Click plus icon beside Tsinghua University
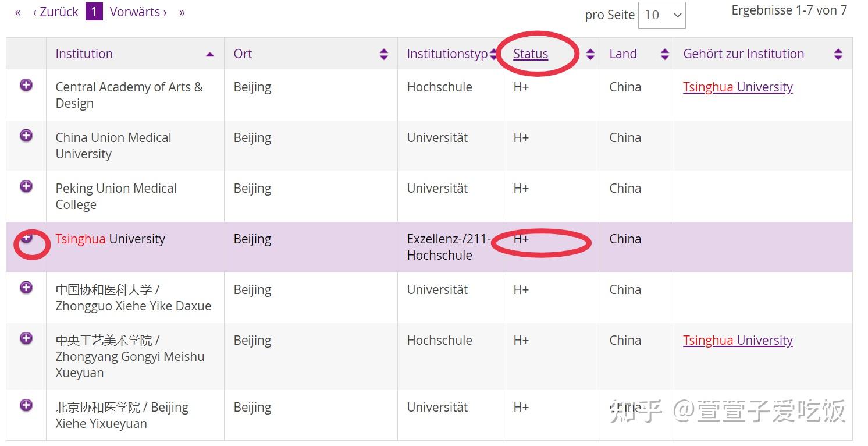 [x=26, y=238]
